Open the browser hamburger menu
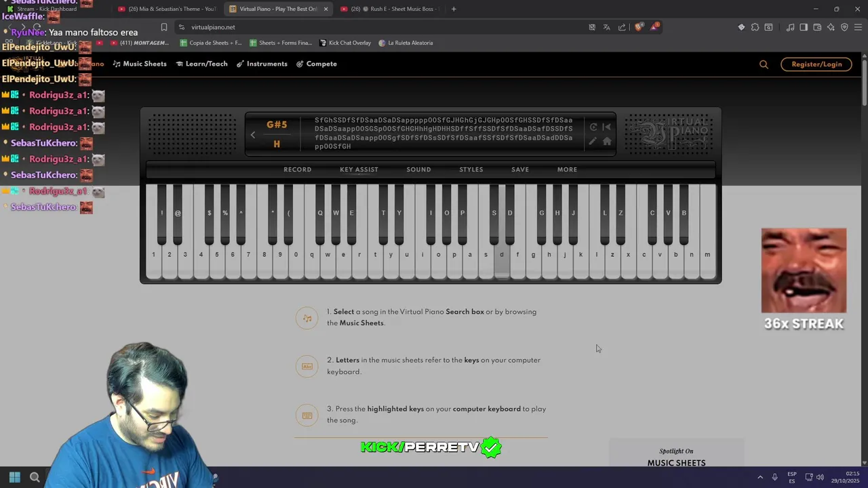868x488 pixels. coord(858,27)
